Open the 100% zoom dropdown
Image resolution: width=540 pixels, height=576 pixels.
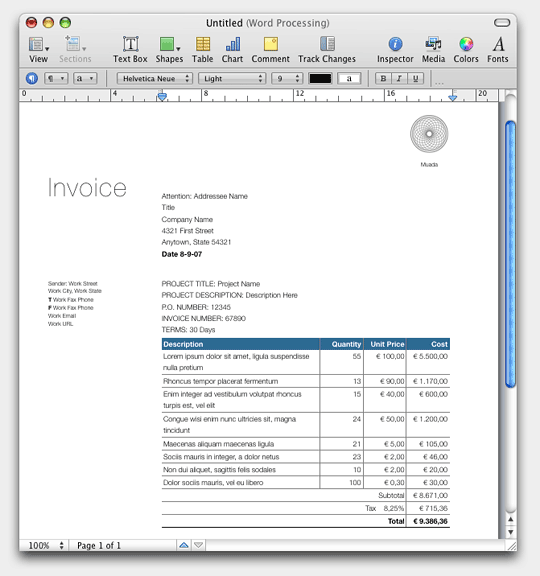(46, 546)
